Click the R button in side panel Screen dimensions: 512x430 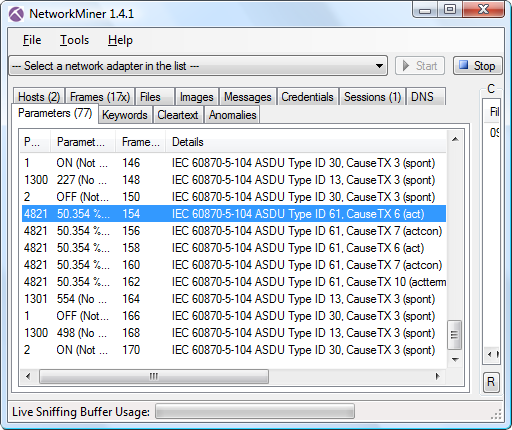pyautogui.click(x=491, y=382)
